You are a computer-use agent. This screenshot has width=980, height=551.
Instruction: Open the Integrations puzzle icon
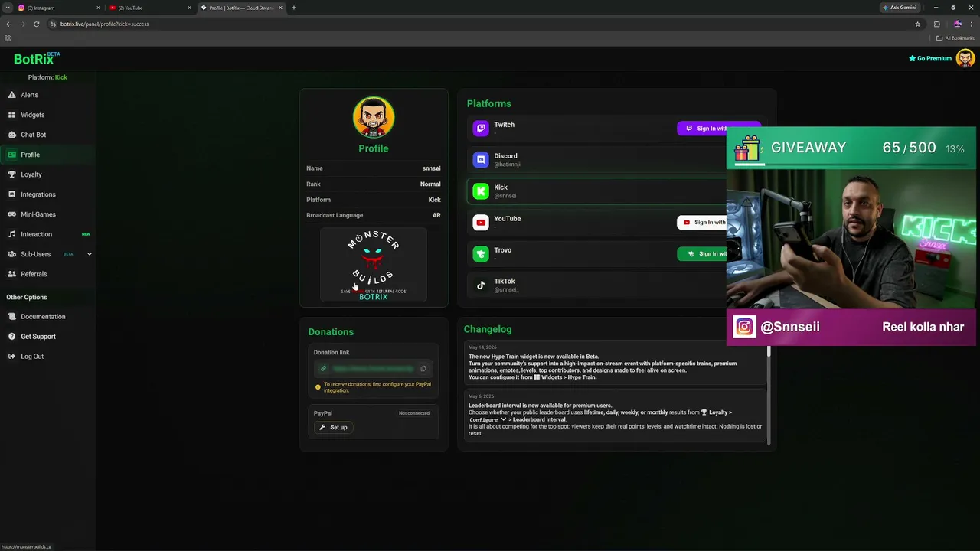pyautogui.click(x=11, y=194)
